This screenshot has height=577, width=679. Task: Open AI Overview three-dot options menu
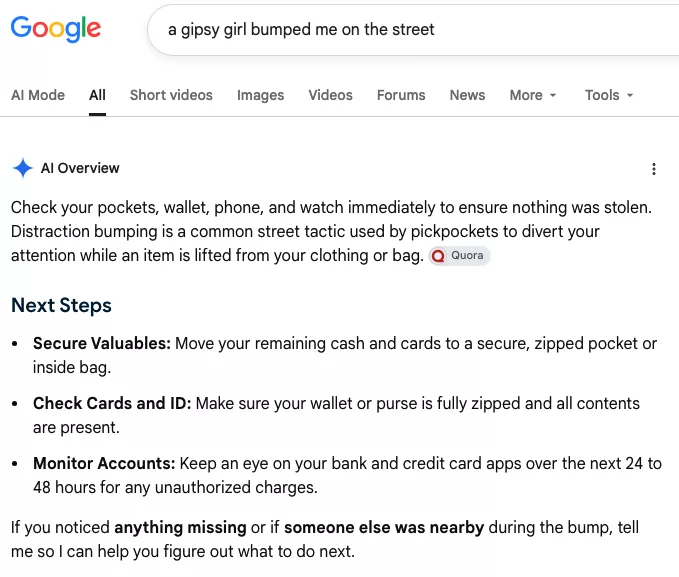point(653,169)
